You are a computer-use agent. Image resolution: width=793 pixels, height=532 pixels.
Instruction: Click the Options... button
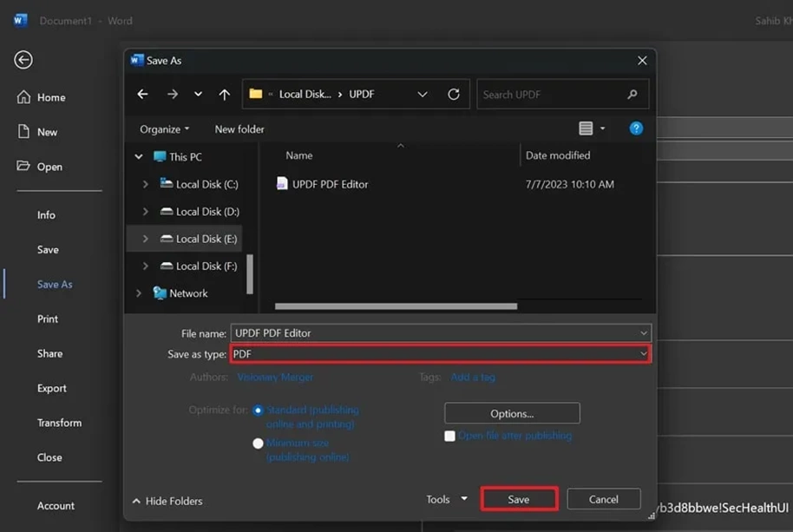512,414
